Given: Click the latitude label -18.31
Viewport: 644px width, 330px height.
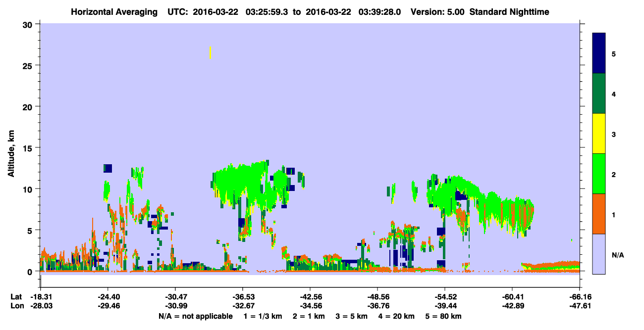Looking at the screenshot, I should coord(41,297).
